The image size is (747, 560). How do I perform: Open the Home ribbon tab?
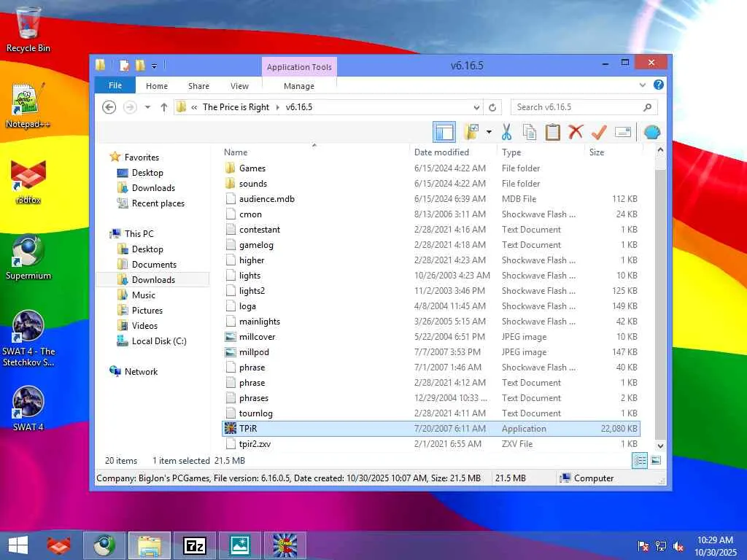click(157, 86)
